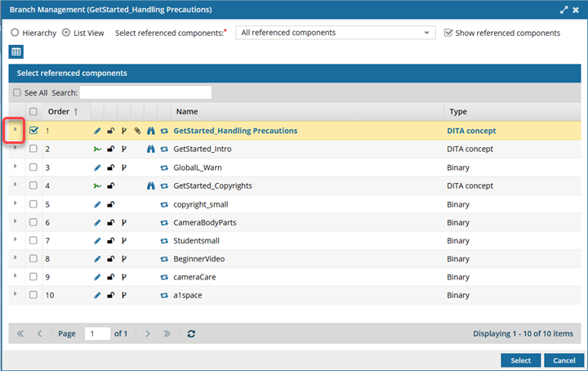Viewport: 588px width, 371px height.
Task: Click the green workflow icon in row 4
Action: (97, 186)
